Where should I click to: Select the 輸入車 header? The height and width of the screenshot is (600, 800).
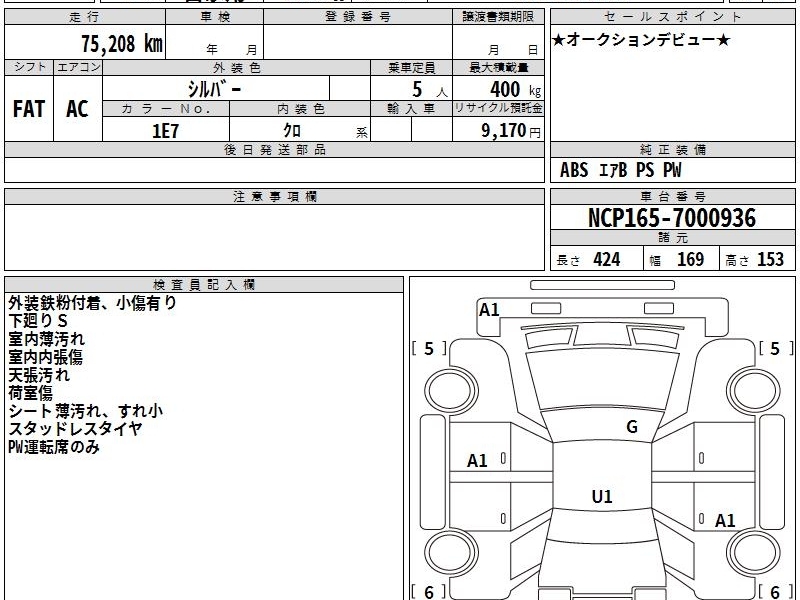pyautogui.click(x=411, y=109)
